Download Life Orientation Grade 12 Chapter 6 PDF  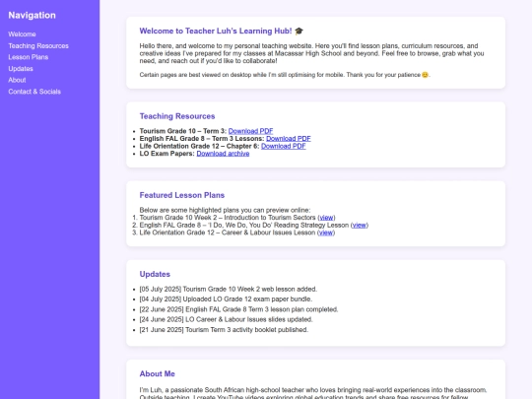tap(284, 146)
